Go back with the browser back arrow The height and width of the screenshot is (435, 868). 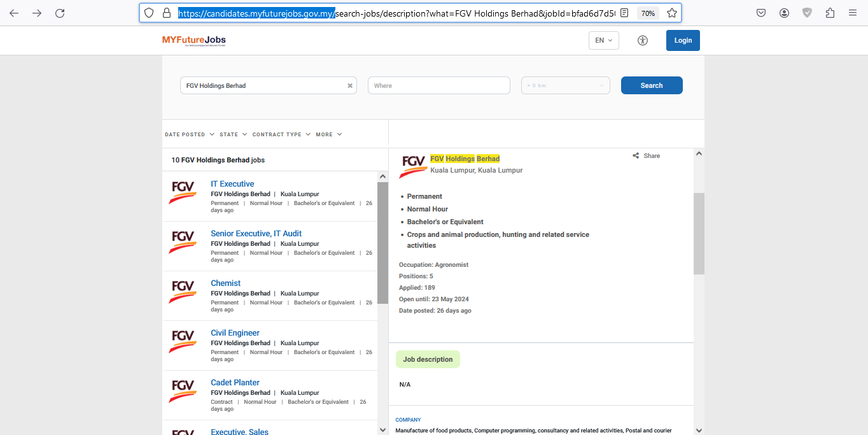pos(14,13)
